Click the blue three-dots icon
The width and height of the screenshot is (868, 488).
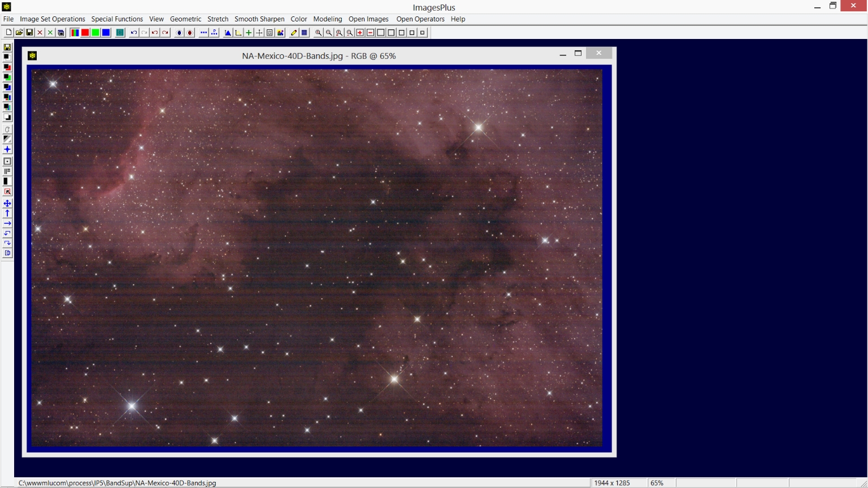[203, 33]
